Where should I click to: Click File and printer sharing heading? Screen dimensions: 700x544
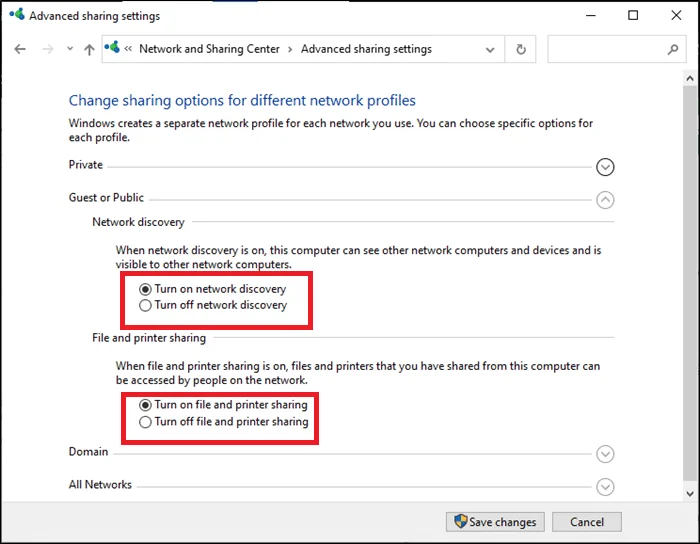click(x=149, y=338)
